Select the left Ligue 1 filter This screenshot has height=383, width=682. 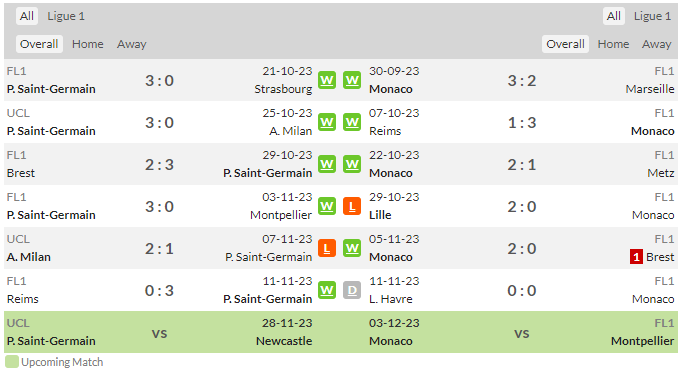tap(66, 16)
